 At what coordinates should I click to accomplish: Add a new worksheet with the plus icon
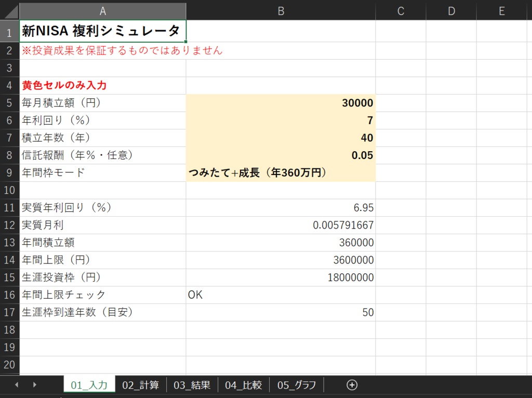tap(352, 384)
